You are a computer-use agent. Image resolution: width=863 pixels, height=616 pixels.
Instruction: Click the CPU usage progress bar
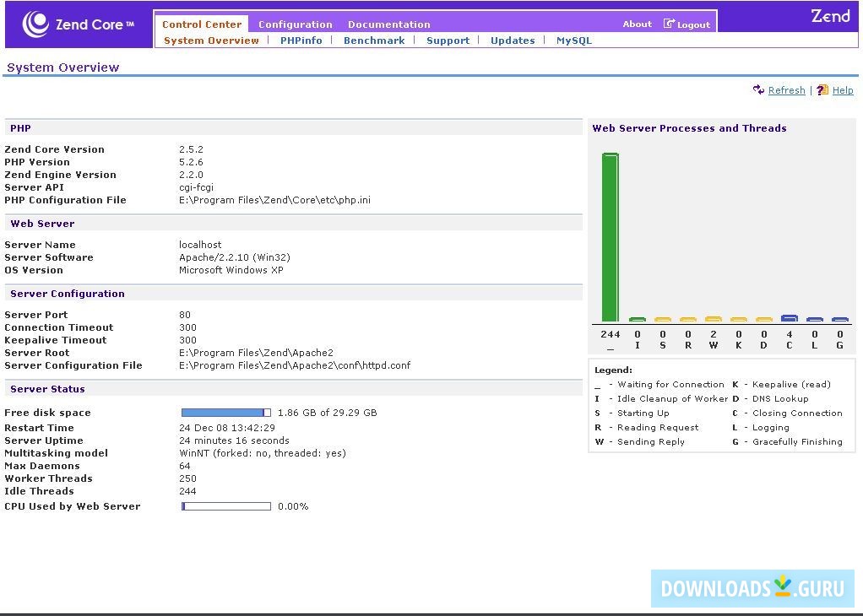226,506
